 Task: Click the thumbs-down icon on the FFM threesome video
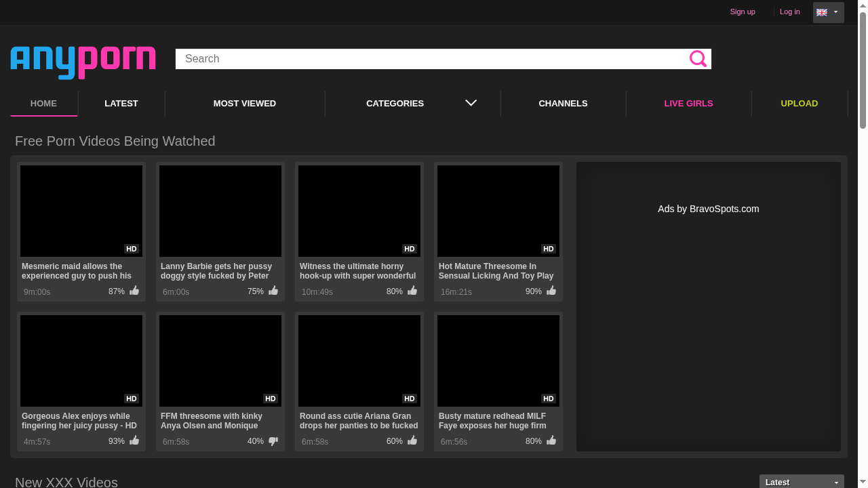[x=273, y=440]
